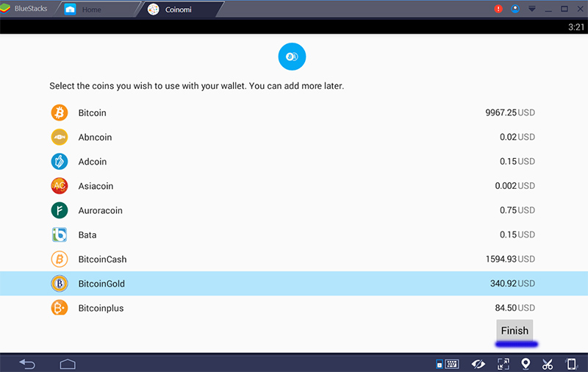
Task: Select the BitcoinCash coin label
Action: tap(102, 259)
